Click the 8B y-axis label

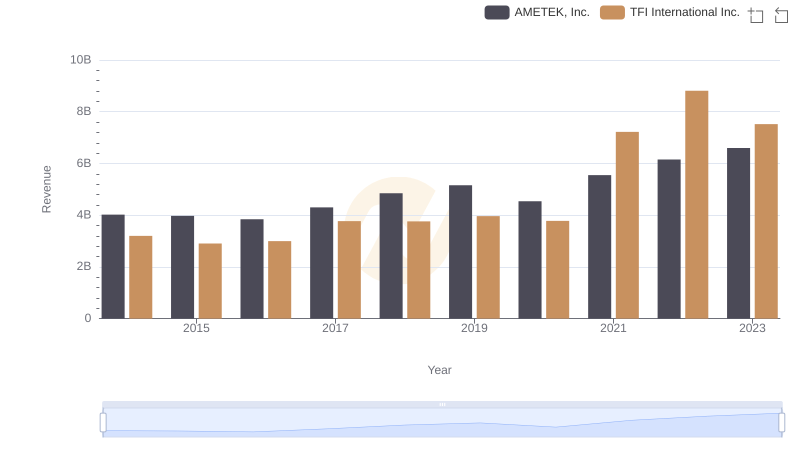pyautogui.click(x=84, y=111)
